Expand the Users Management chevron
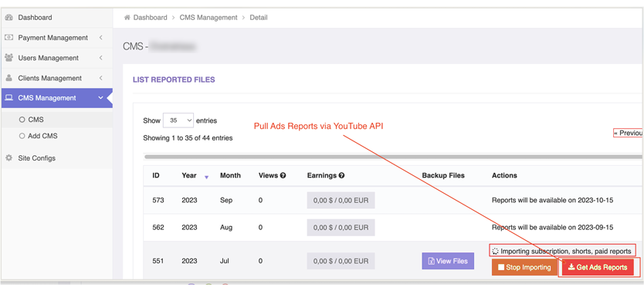The image size is (644, 291). click(x=101, y=58)
